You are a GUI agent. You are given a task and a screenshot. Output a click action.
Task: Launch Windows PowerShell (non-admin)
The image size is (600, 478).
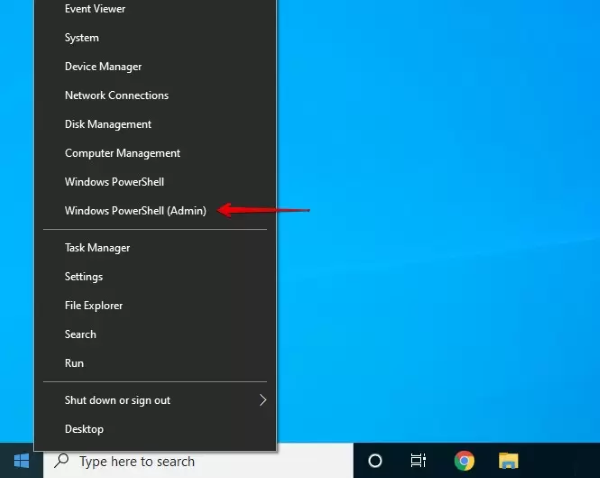coord(155,182)
